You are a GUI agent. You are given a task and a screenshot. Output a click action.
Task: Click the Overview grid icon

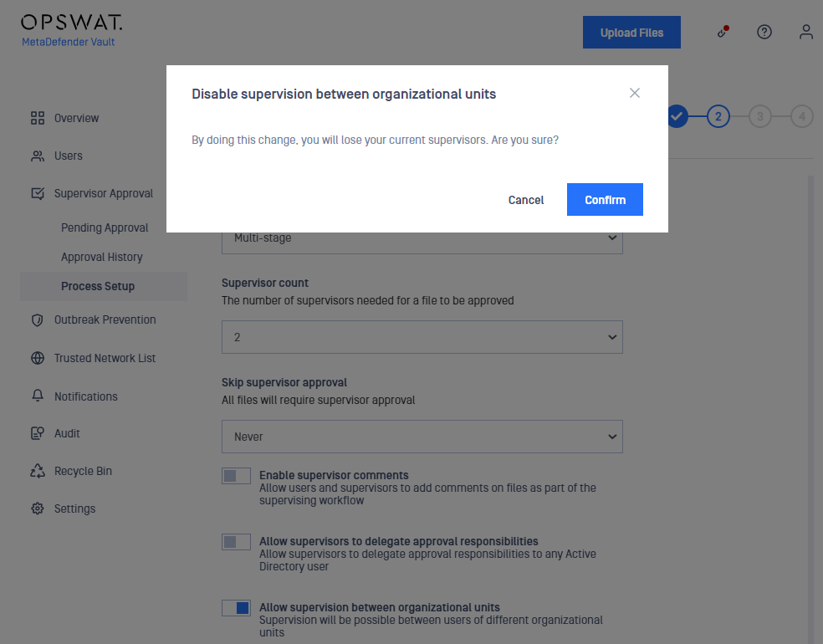(38, 118)
